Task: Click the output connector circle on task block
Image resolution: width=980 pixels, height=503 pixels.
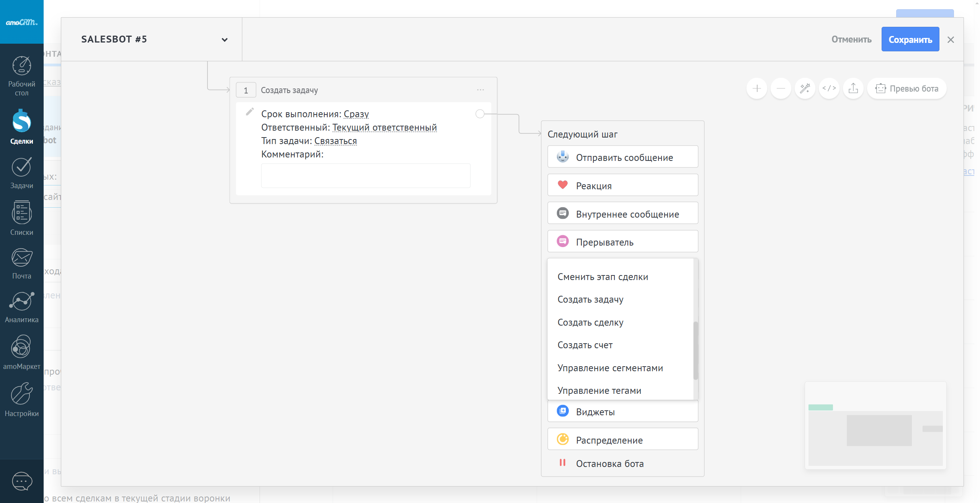Action: (x=480, y=114)
